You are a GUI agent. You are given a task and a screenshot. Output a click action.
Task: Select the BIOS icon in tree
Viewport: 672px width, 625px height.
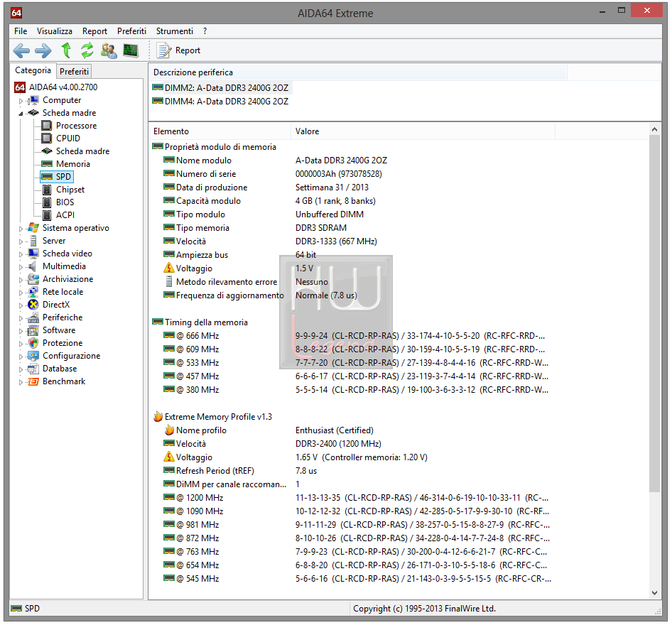(47, 202)
